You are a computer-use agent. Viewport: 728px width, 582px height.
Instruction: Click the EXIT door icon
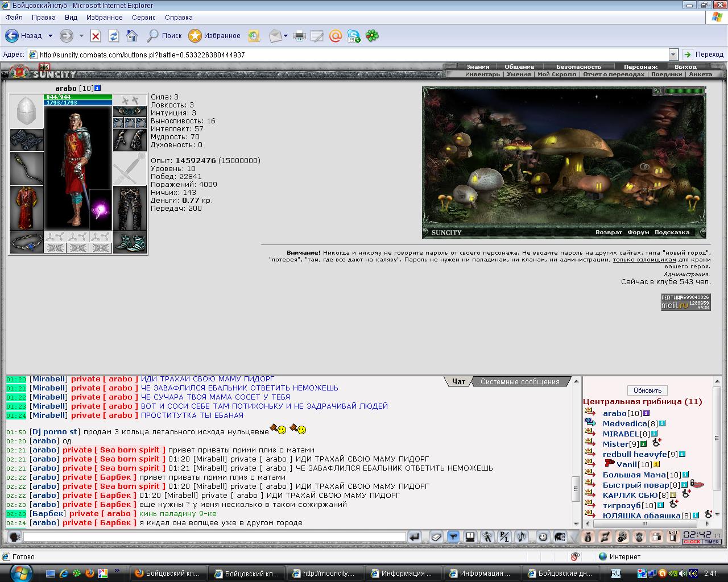tap(673, 537)
